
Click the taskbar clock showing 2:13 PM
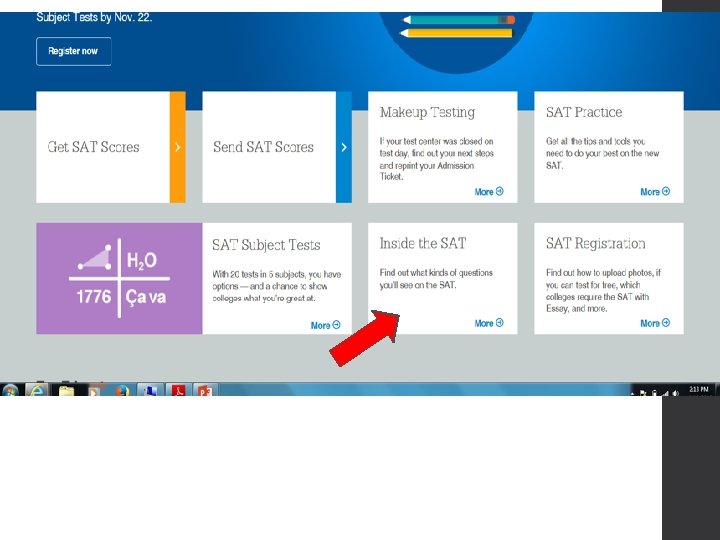(x=698, y=389)
